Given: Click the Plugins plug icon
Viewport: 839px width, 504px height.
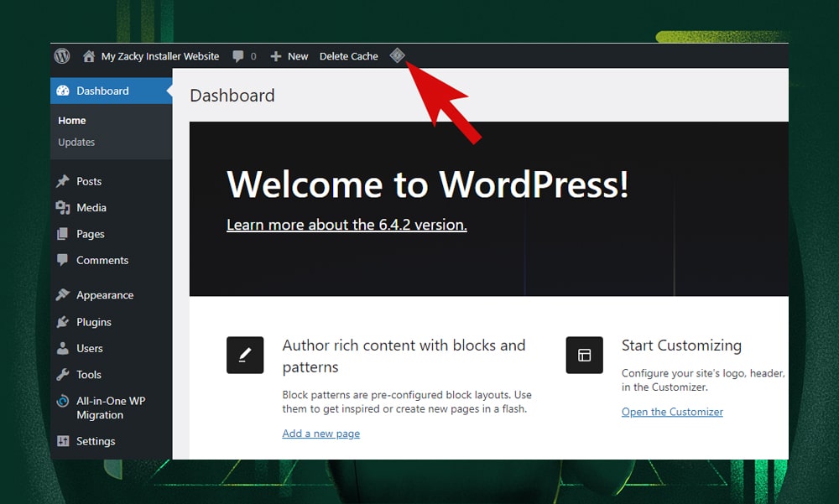Looking at the screenshot, I should pyautogui.click(x=64, y=322).
